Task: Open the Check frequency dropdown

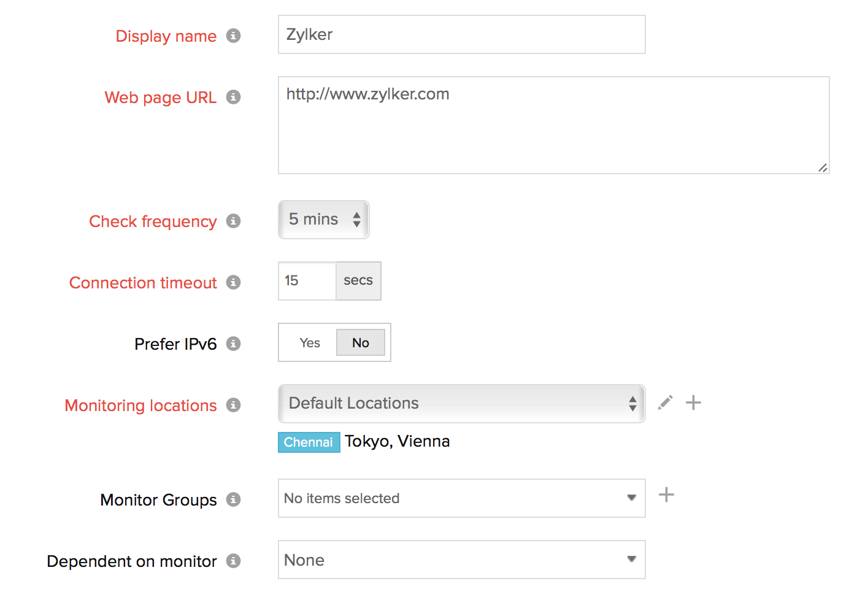Action: click(323, 220)
